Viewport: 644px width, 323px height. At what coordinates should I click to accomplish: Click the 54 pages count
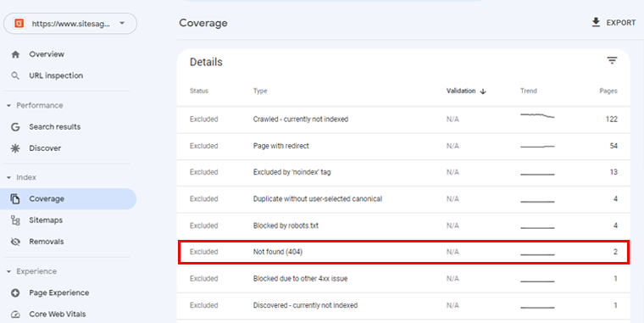tap(613, 146)
